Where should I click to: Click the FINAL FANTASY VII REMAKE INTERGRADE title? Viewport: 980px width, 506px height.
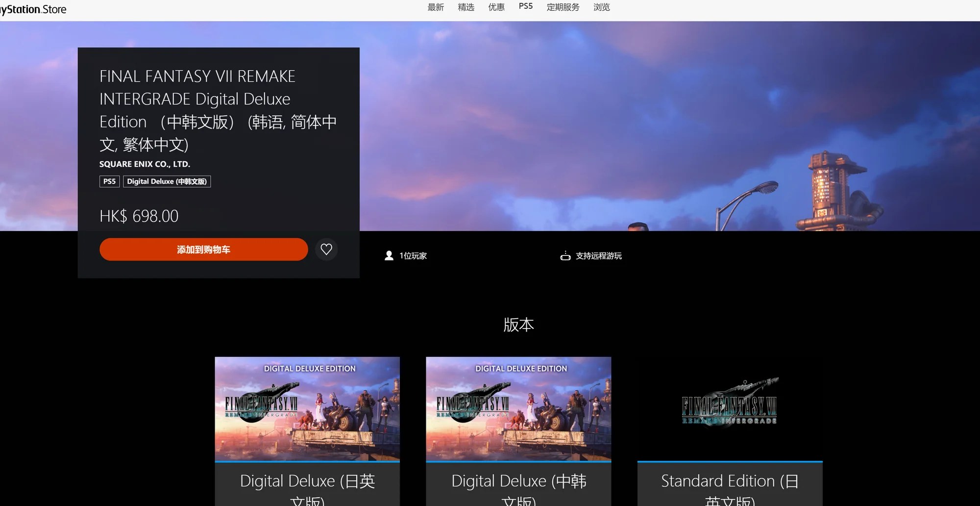218,110
